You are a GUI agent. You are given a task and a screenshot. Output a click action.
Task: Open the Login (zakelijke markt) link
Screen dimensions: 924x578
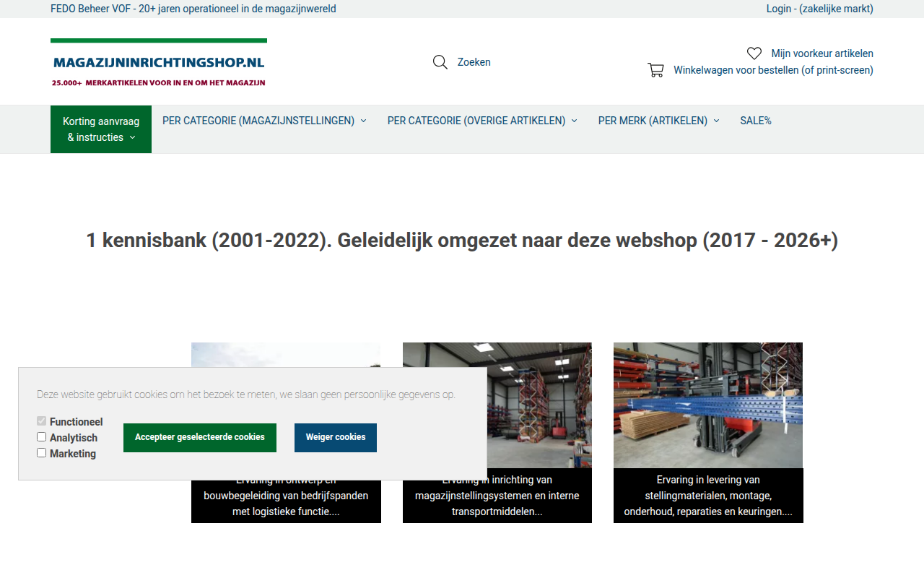(x=820, y=9)
